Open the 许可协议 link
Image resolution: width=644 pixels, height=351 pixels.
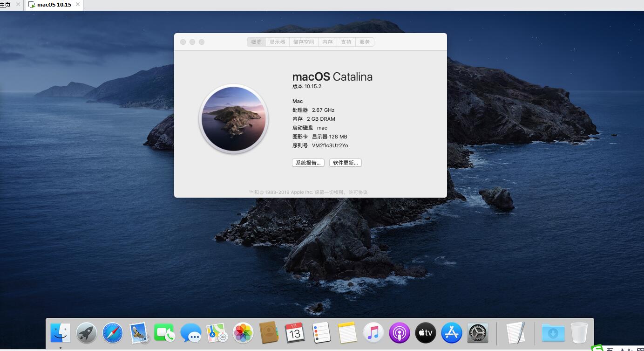pyautogui.click(x=359, y=192)
